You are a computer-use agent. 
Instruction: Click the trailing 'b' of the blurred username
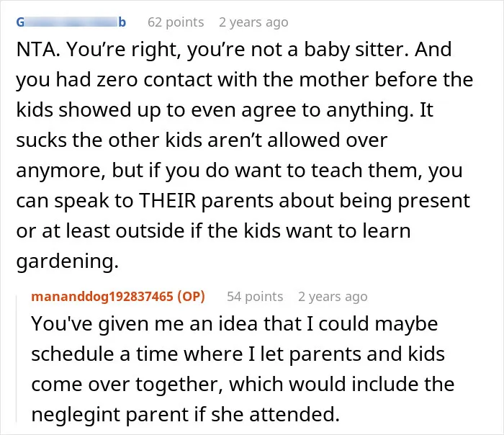coord(122,22)
